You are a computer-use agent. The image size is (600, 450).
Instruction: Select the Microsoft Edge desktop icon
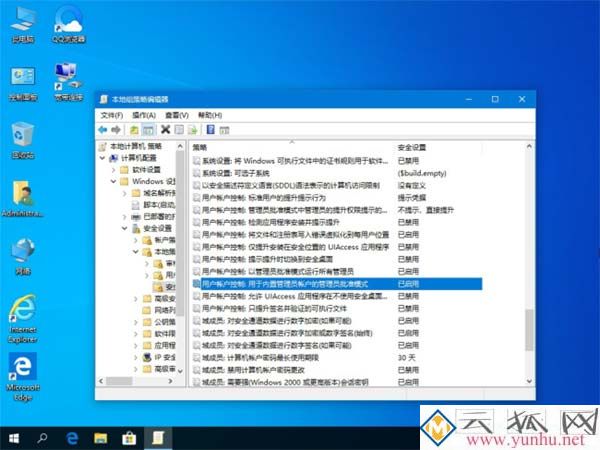pyautogui.click(x=23, y=377)
